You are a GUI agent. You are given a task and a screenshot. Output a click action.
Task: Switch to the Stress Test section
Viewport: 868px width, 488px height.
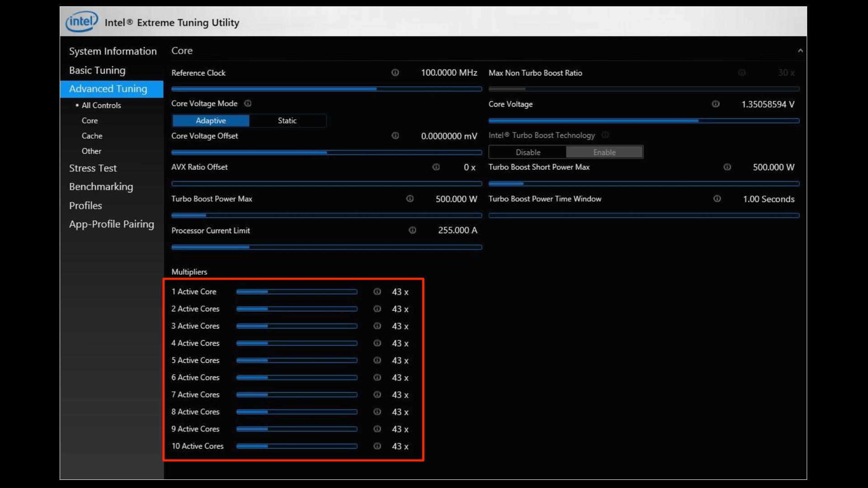click(93, 168)
